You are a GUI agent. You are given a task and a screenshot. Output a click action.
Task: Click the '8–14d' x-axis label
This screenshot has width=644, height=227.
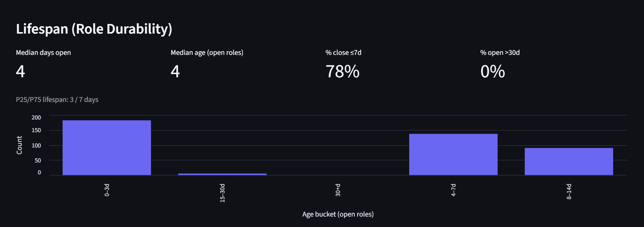click(x=569, y=192)
